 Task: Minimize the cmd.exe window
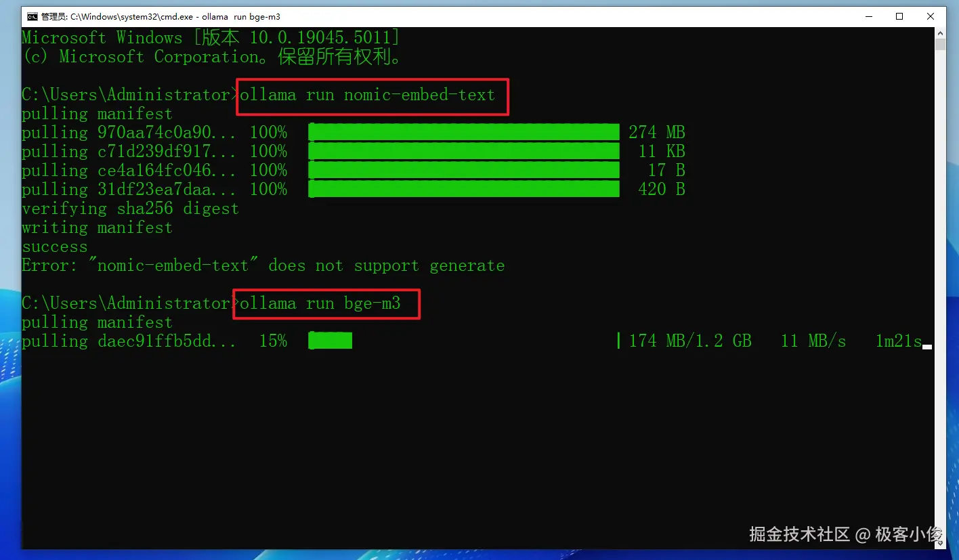tap(869, 16)
